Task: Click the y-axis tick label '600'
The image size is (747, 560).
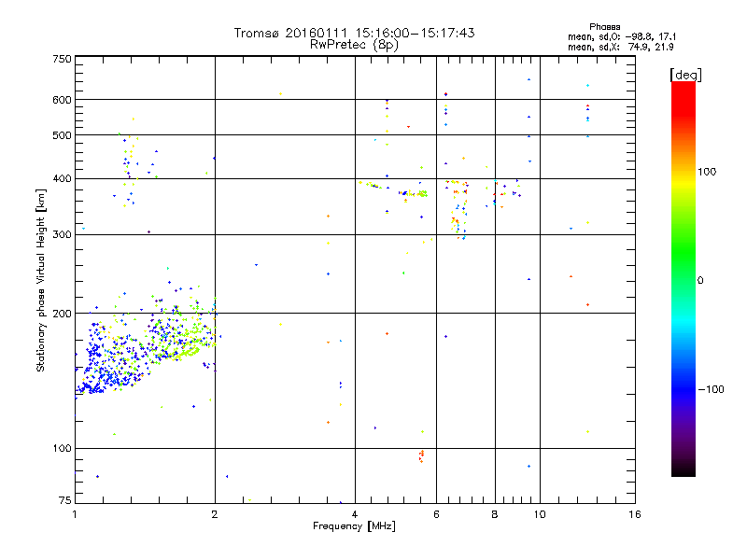Action: (62, 100)
